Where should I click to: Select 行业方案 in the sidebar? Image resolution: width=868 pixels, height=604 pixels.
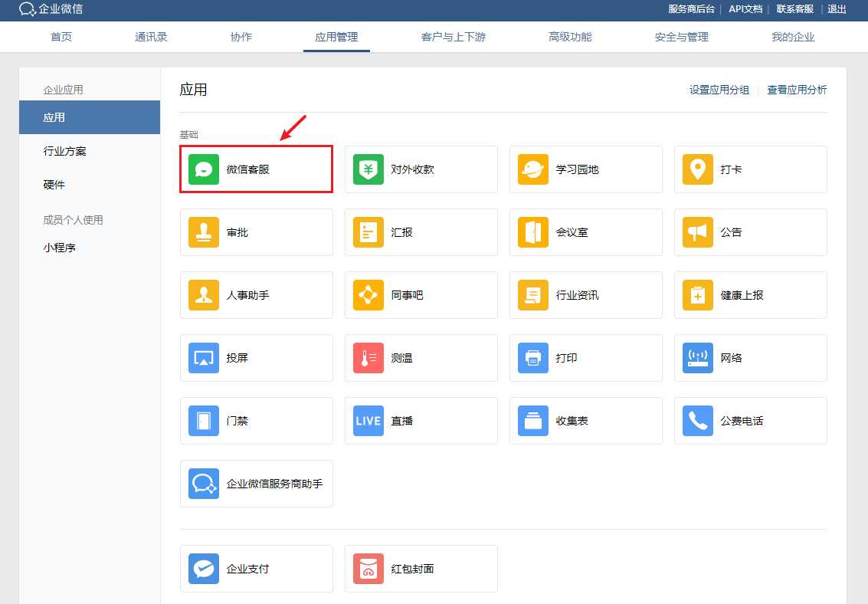(x=65, y=151)
